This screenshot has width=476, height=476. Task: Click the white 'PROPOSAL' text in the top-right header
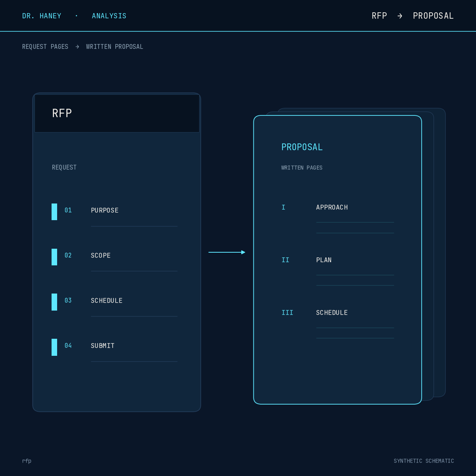[x=433, y=16]
